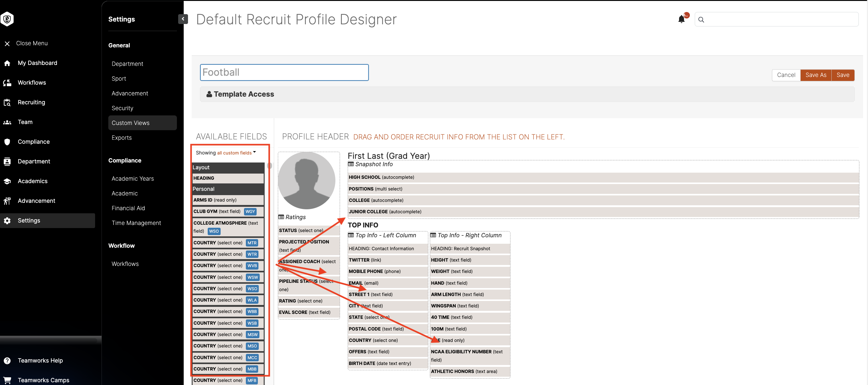Click the Cancel button
This screenshot has width=868, height=385.
pyautogui.click(x=786, y=75)
